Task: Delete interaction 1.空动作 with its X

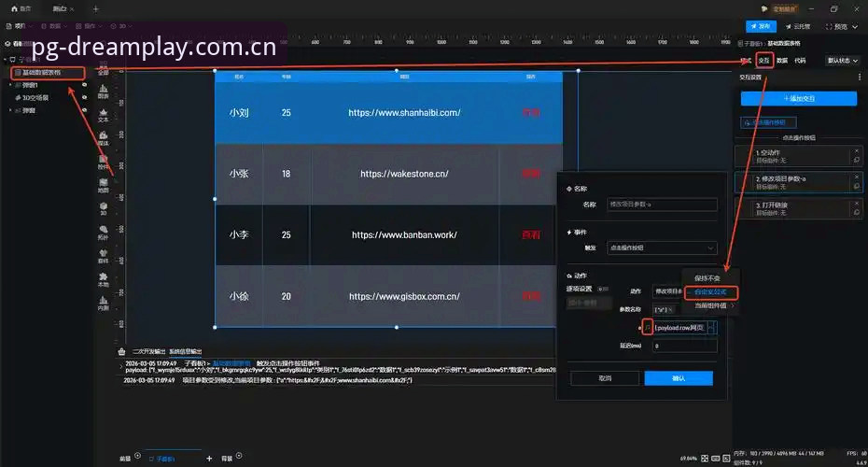Action: click(x=857, y=150)
